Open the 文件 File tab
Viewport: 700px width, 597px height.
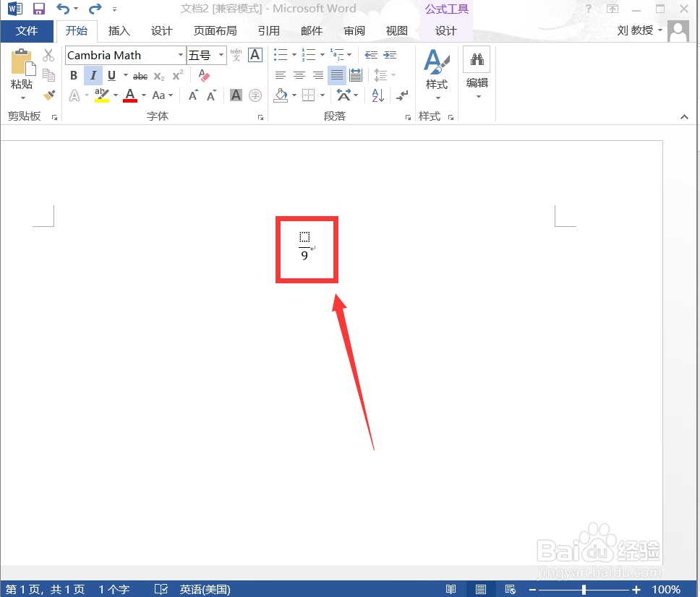click(x=27, y=31)
